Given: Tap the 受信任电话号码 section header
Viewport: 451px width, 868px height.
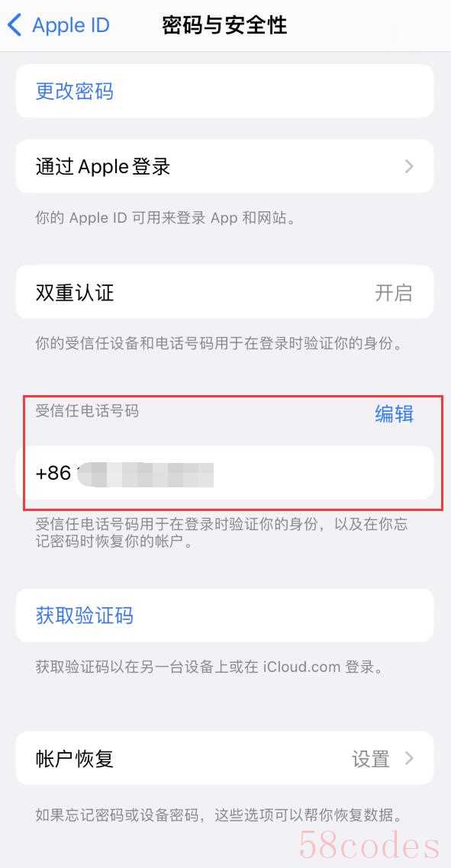Looking at the screenshot, I should pos(87,411).
